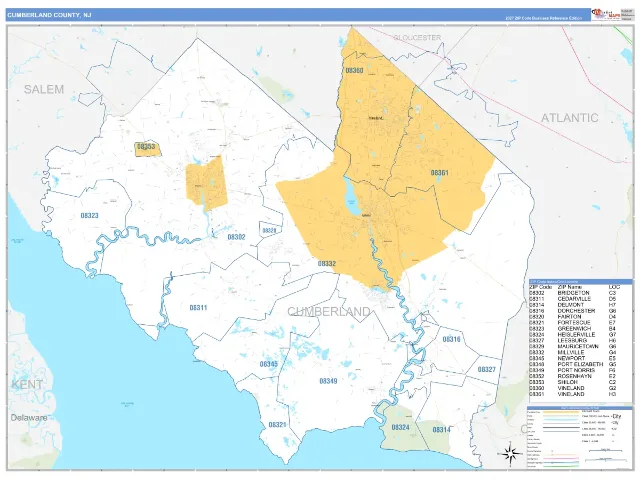Click the orange legend line swatch
The height and width of the screenshot is (480, 640).
pyautogui.click(x=563, y=412)
